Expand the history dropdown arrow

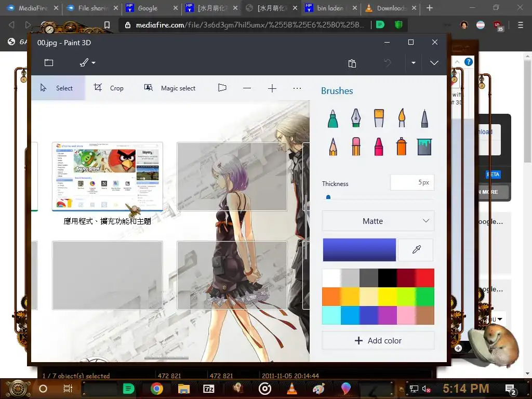[413, 63]
